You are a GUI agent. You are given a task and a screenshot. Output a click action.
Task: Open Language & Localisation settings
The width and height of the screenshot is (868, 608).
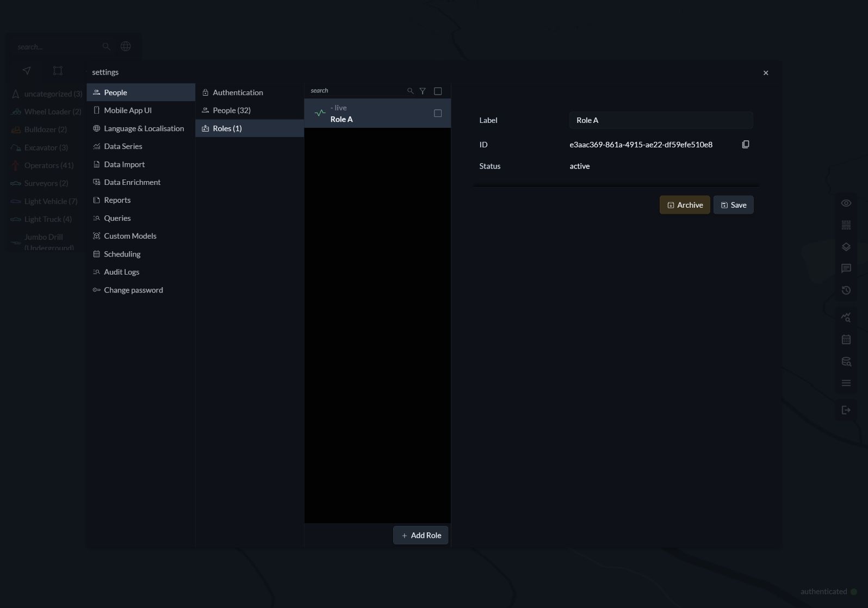coord(141,128)
